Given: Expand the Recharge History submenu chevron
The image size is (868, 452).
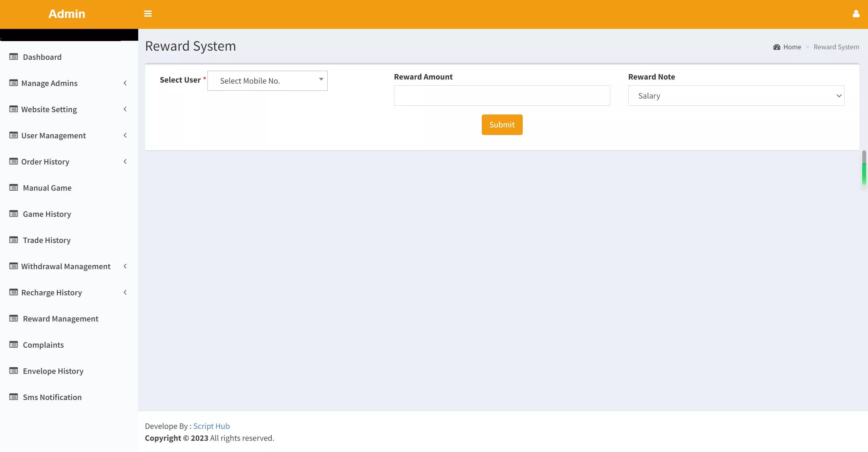Looking at the screenshot, I should point(125,292).
